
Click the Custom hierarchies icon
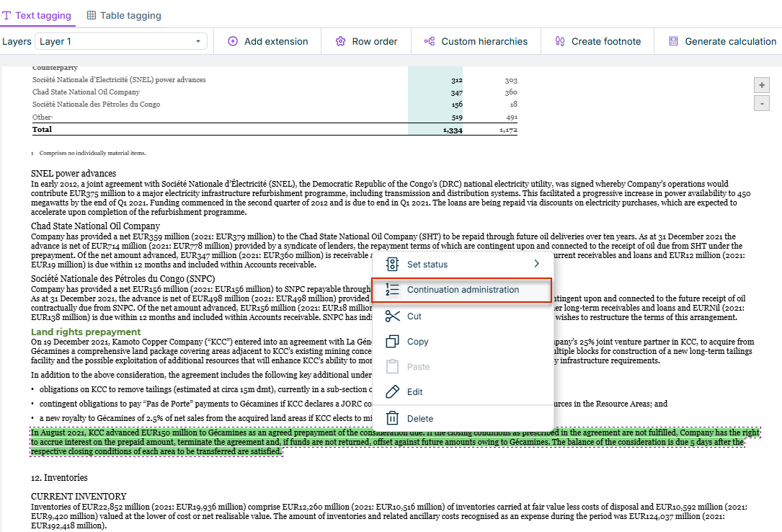coord(430,41)
